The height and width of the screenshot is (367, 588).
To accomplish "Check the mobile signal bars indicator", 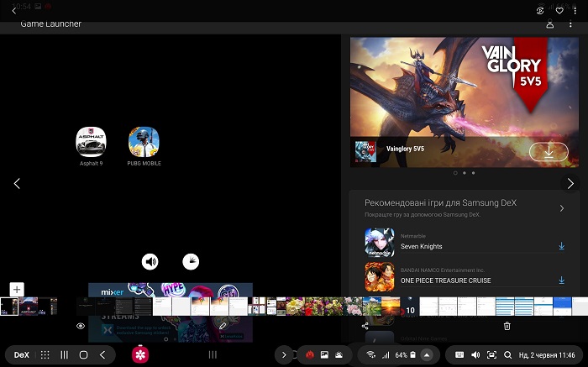I will pos(386,355).
